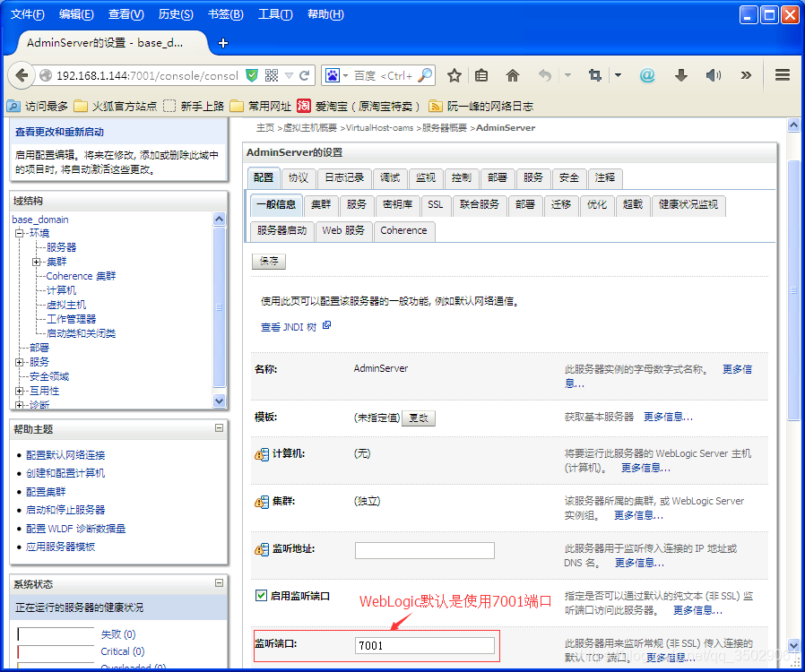Screen dimensions: 805x672
Task: Toggle the 启用监听端口 checkbox
Action: [x=261, y=595]
